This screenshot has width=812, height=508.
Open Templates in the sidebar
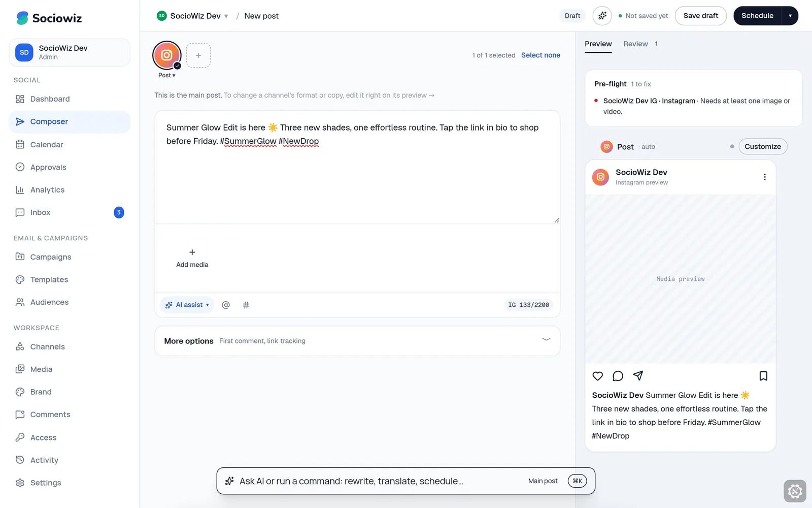70,279
